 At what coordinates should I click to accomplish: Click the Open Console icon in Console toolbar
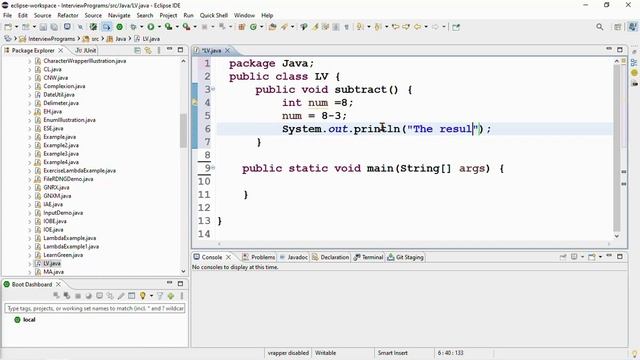[x=592, y=257]
